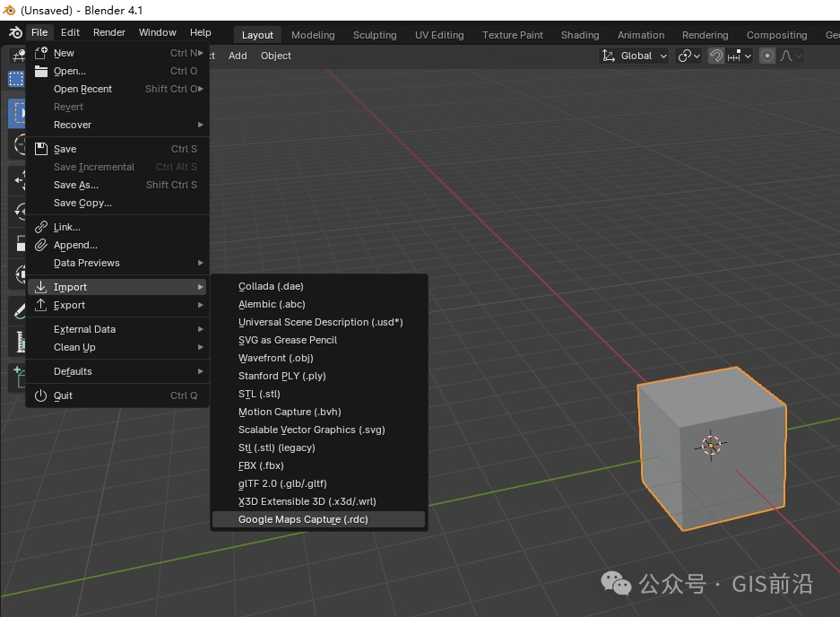Expand the Data Previews submenu
Viewport: 840px width, 617px height.
(117, 263)
